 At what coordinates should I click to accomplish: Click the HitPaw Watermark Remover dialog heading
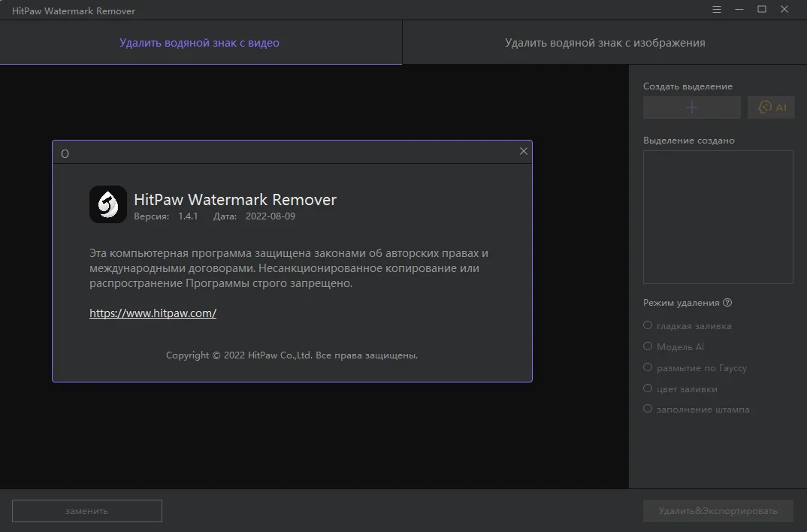pyautogui.click(x=235, y=200)
